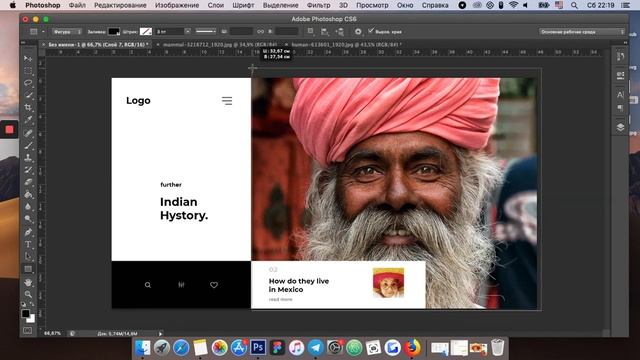Screen dimensions: 640x360
Task: Open path operations icon in options bar
Action: [311, 31]
